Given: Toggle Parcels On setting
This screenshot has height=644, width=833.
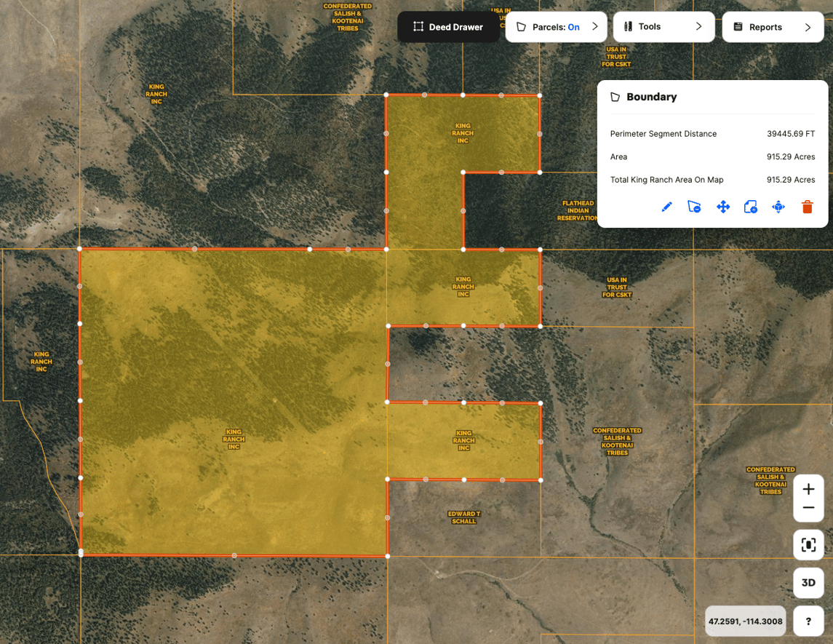Looking at the screenshot, I should [556, 27].
